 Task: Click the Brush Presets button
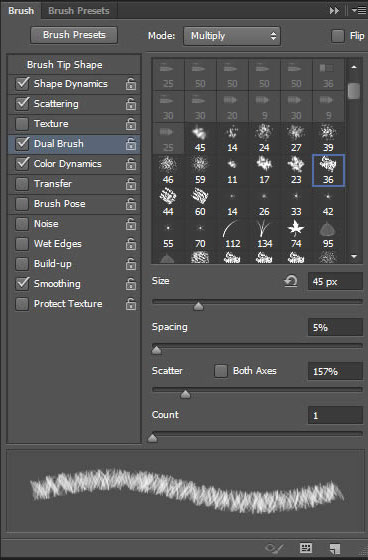click(x=74, y=35)
